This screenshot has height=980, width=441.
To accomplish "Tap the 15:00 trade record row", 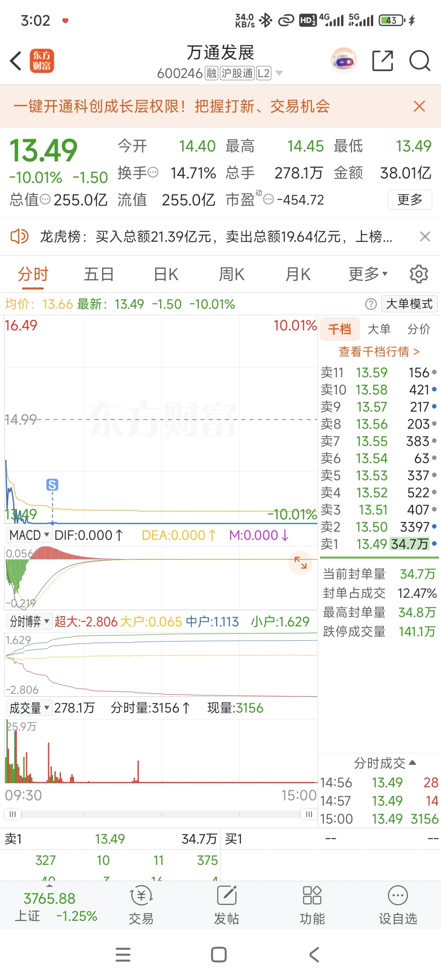I will click(x=379, y=819).
